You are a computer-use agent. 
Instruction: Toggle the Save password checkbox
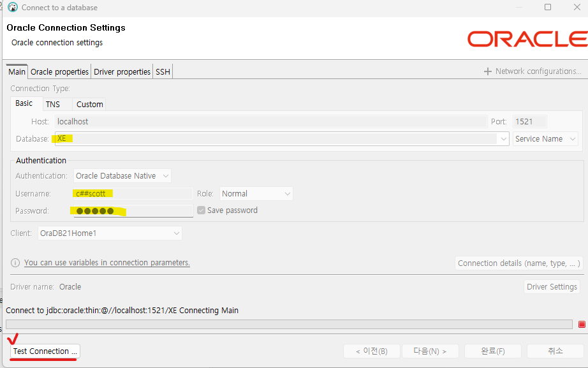coord(202,210)
